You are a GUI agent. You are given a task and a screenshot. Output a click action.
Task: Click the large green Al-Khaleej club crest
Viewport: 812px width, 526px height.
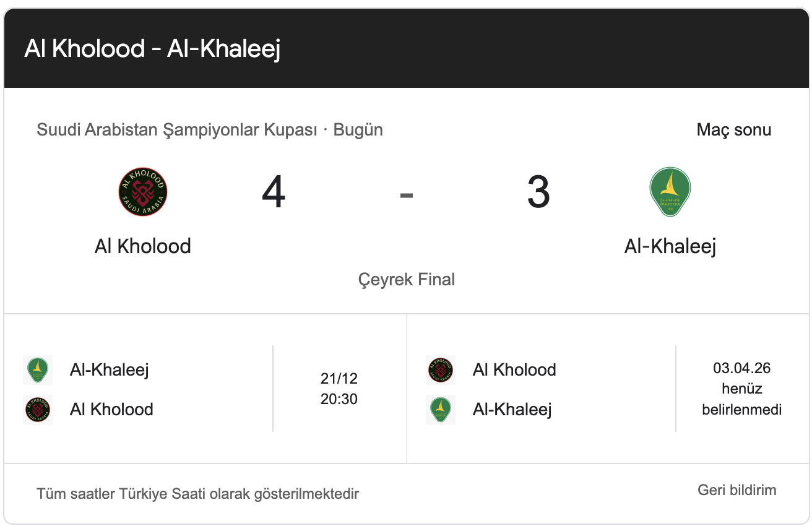[x=670, y=192]
